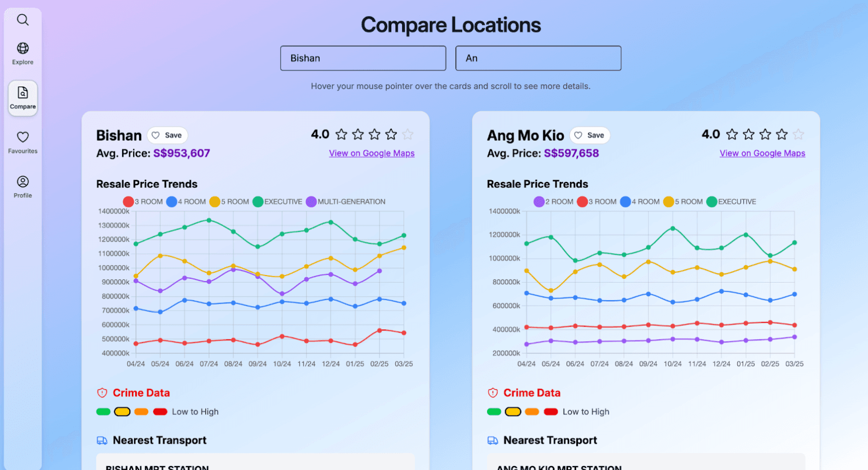Click the search magnifier icon in sidebar
This screenshot has width=868, height=470.
(x=22, y=20)
